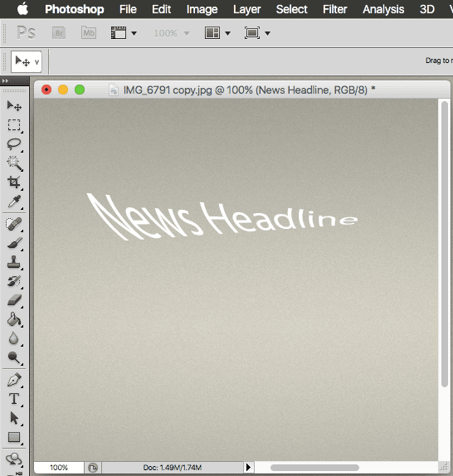This screenshot has width=453, height=476.
Task: Select the Path Selection tool
Action: click(14, 418)
